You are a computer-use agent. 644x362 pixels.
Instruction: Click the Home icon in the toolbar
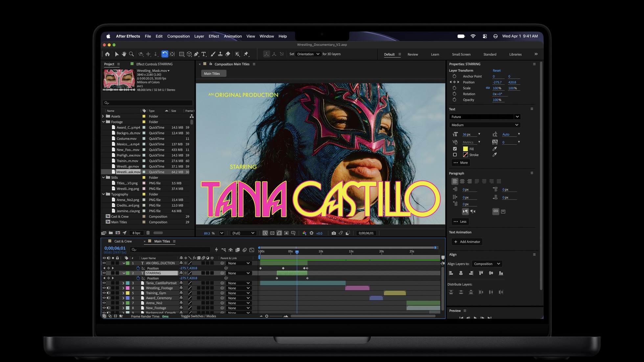point(107,54)
